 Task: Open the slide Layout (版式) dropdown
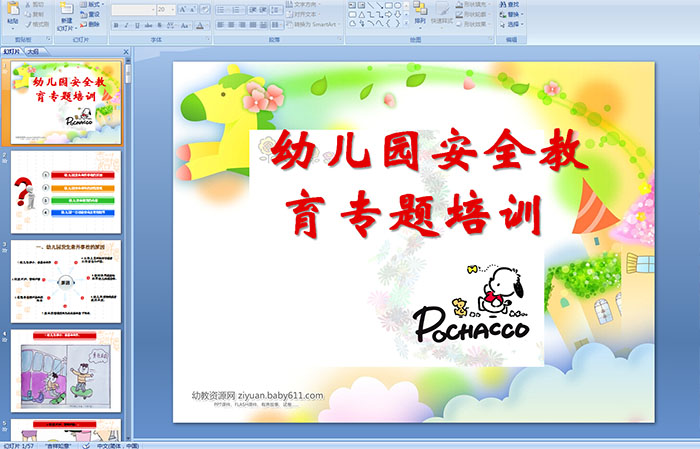click(x=92, y=4)
